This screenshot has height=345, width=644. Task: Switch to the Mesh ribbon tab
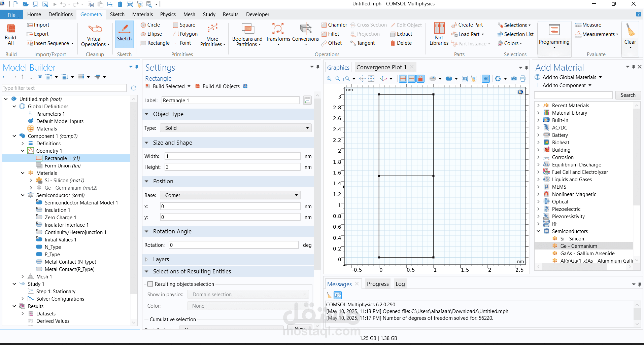point(189,14)
